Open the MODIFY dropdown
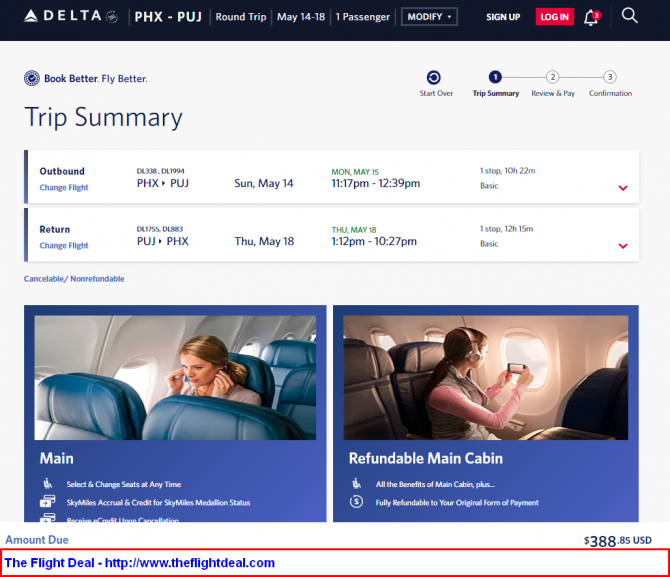This screenshot has height=577, width=670. 429,17
